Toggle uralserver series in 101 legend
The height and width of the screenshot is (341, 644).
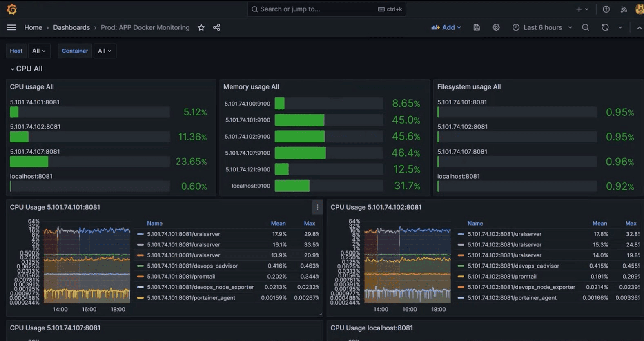coord(183,234)
